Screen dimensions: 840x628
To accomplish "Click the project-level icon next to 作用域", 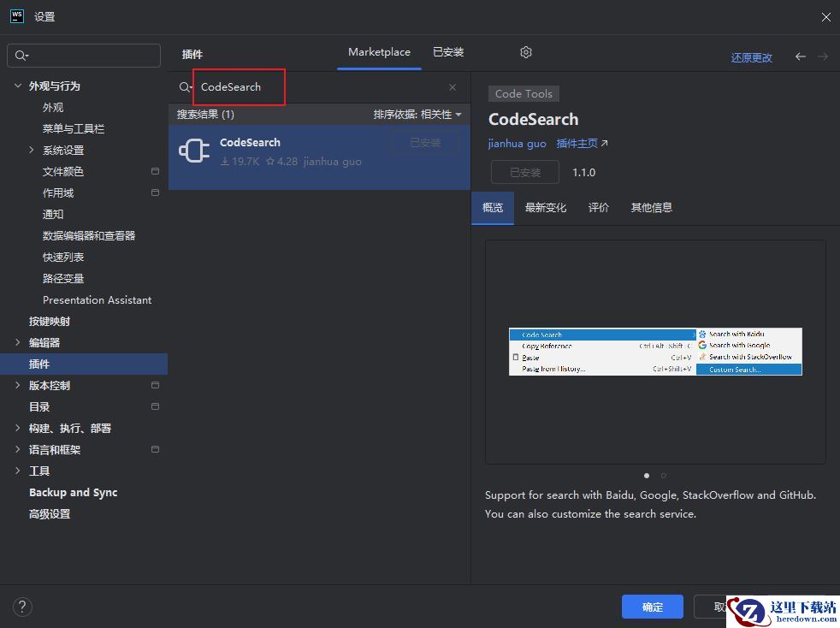I will (156, 193).
